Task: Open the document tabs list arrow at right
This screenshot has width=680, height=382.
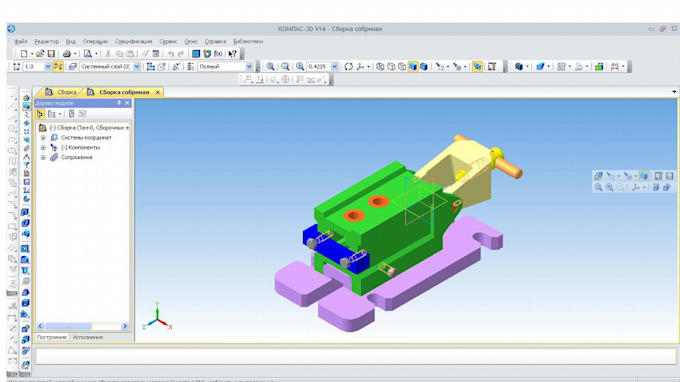Action: pos(674,92)
